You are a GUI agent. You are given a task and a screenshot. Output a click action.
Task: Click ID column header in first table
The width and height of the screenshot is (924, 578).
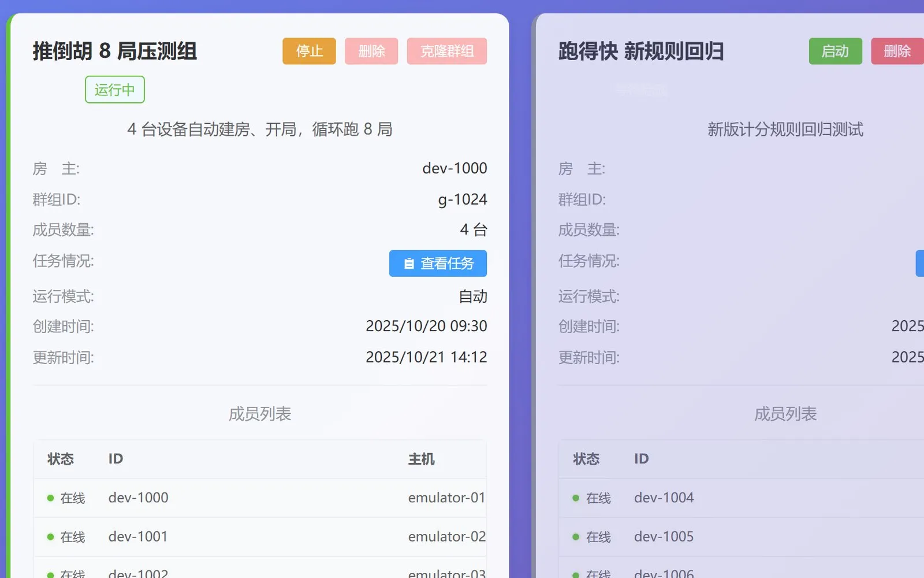pyautogui.click(x=115, y=459)
